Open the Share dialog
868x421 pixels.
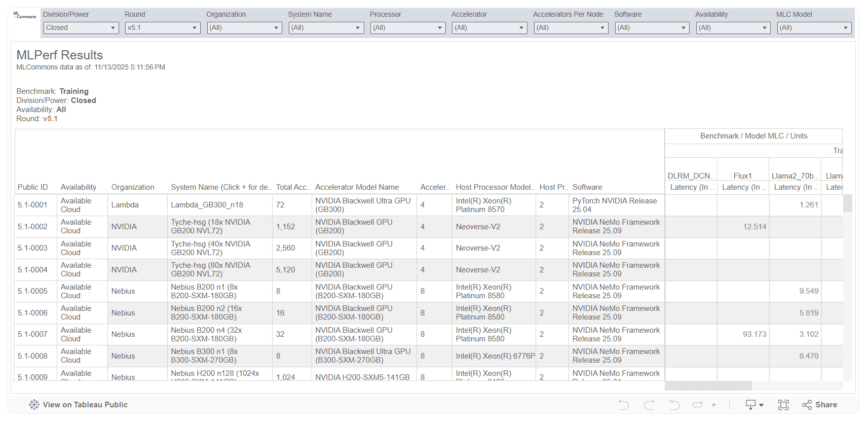(x=819, y=405)
